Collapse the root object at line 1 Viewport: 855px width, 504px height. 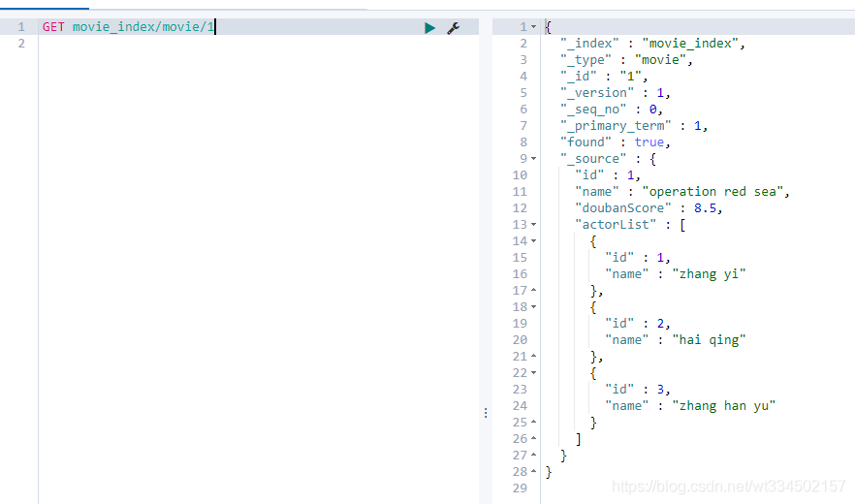534,27
